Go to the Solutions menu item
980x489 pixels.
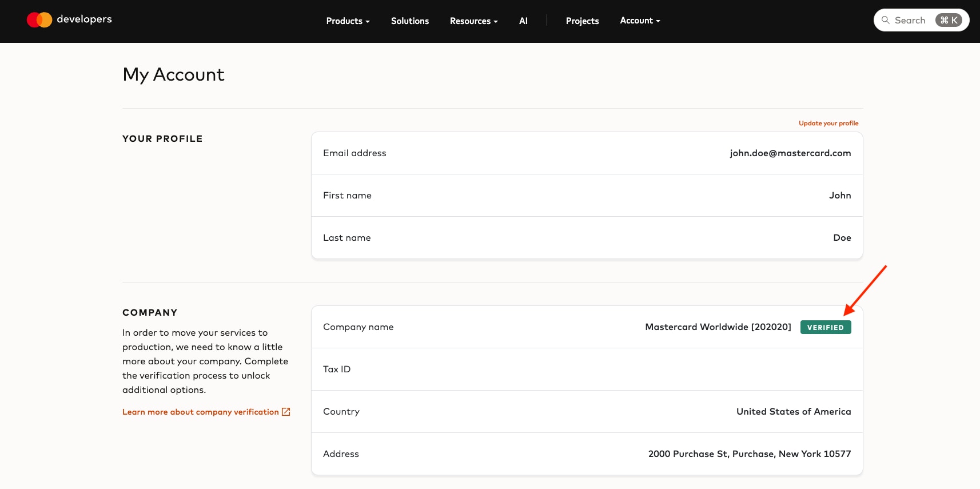click(410, 21)
